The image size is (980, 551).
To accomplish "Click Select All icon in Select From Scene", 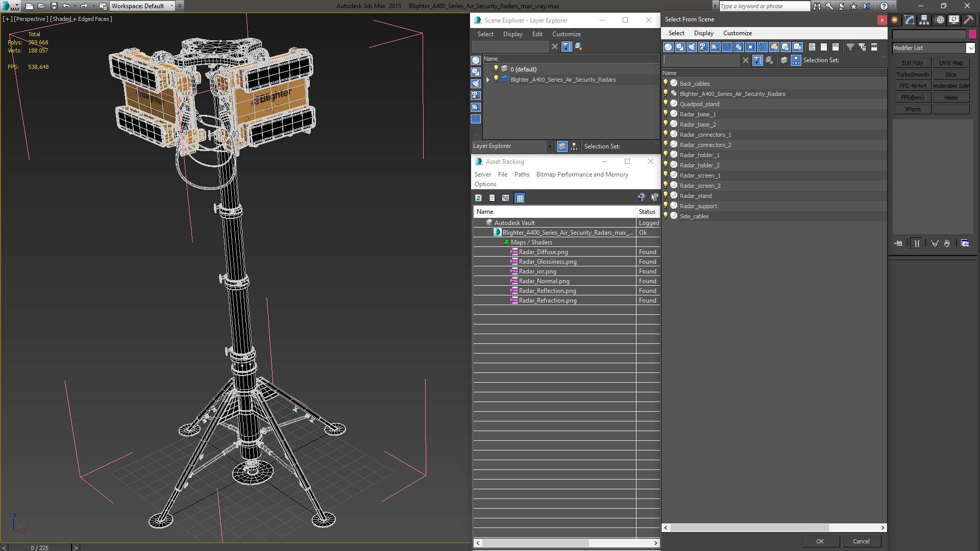I will point(812,47).
